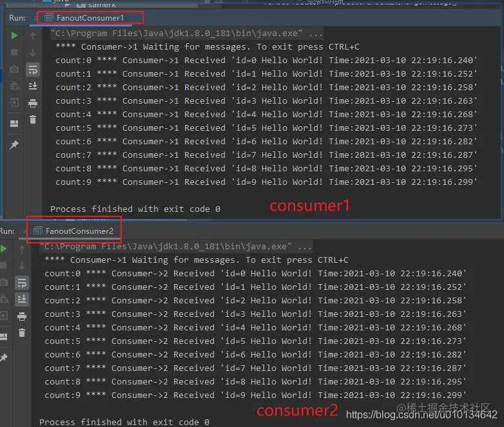
Task: Dump threads using camera icon in FanoutConsumer2 panel
Action: [3, 283]
